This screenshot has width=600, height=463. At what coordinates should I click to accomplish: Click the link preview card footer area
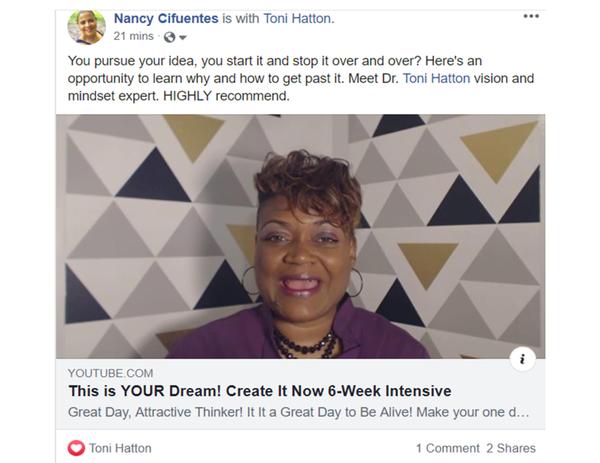tap(300, 394)
